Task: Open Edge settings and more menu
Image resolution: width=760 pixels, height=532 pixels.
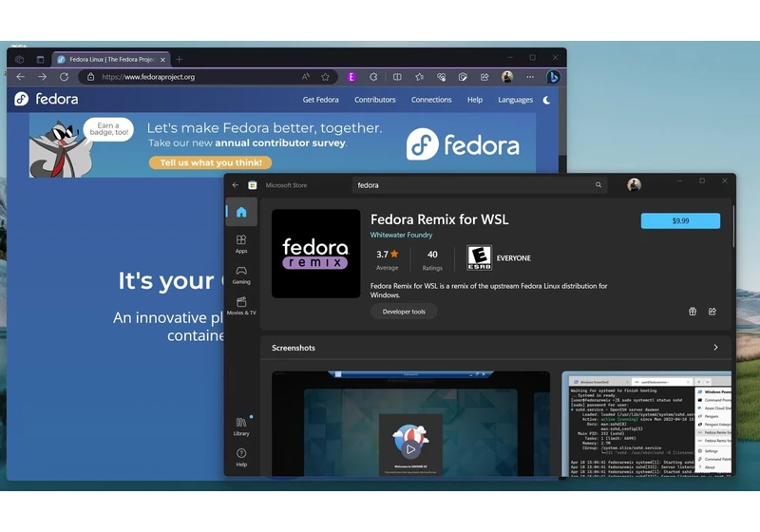Action: coord(530,77)
